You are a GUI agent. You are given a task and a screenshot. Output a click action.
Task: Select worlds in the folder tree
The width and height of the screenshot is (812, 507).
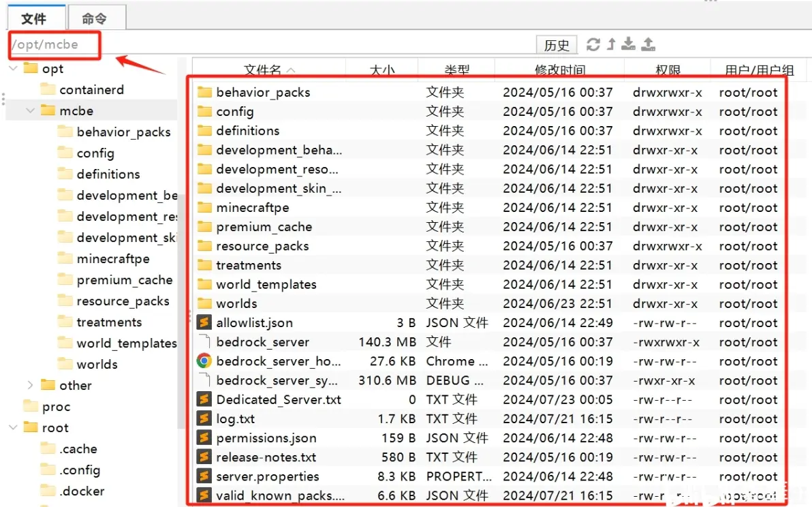(x=97, y=364)
